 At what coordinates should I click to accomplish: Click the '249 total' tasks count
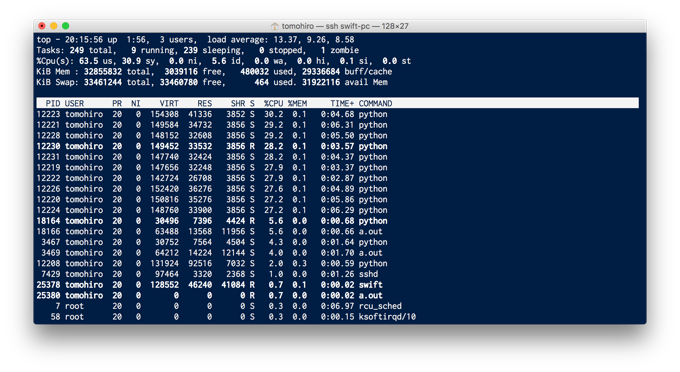(x=93, y=50)
